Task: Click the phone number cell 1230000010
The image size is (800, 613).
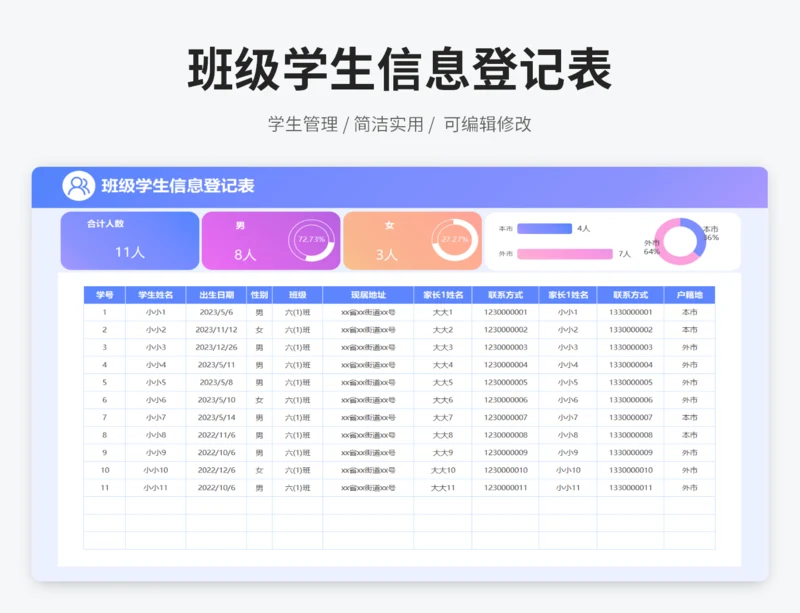Action: click(x=506, y=470)
